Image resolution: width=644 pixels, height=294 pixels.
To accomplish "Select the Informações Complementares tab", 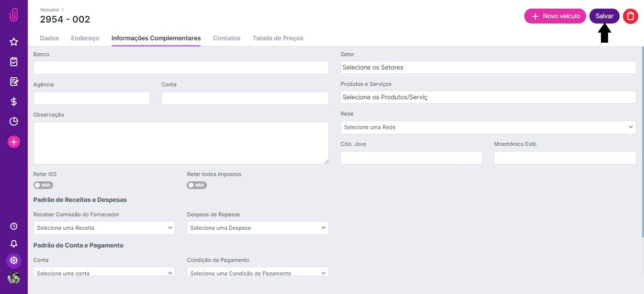I will pos(156,38).
